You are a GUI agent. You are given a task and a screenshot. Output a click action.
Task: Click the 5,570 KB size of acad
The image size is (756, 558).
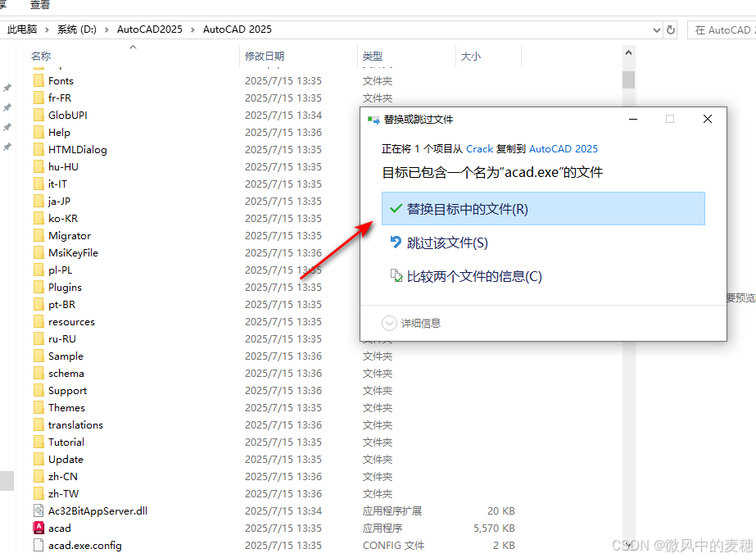(x=494, y=529)
